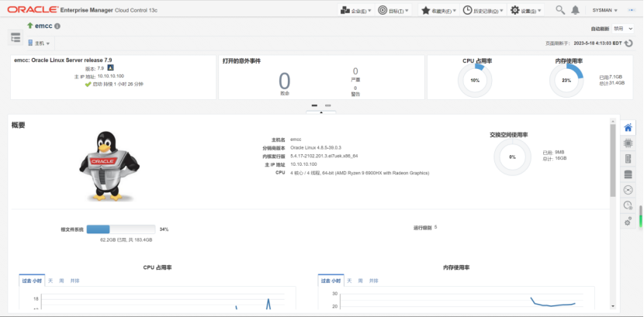Screen dimensions: 644x317
Task: Select the first carousel page indicator
Action: [x=314, y=105]
